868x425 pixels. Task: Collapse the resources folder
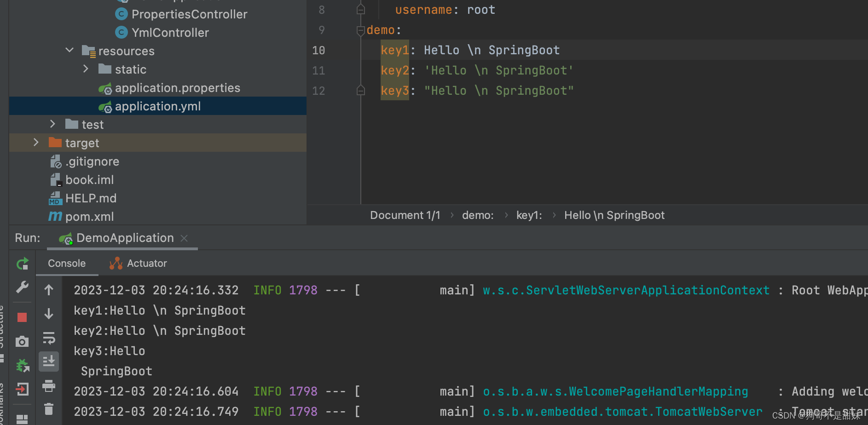click(69, 50)
